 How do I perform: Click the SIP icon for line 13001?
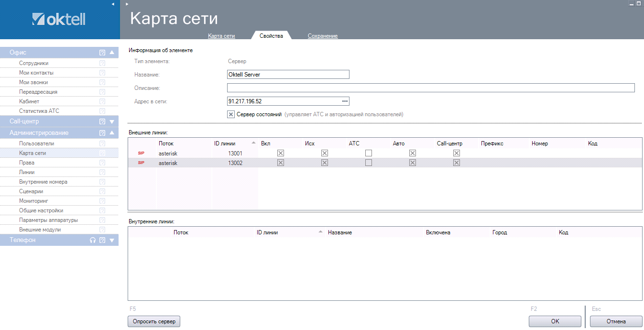click(141, 153)
